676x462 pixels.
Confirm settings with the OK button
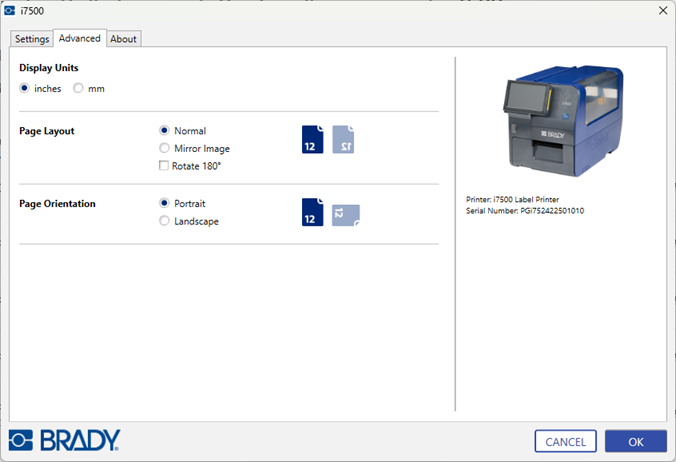636,441
